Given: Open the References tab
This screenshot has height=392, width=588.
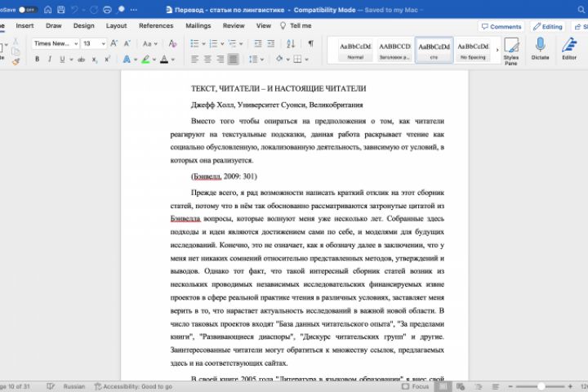Looking at the screenshot, I should click(156, 26).
